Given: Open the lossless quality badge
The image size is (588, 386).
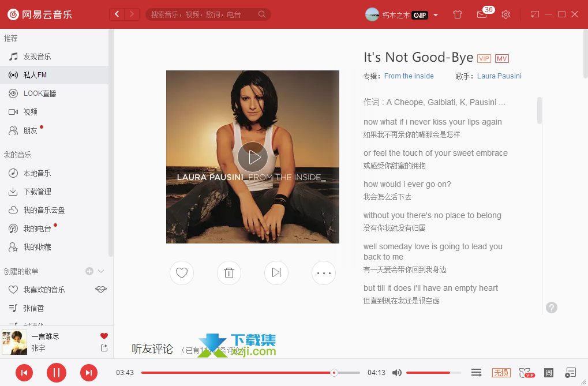Looking at the screenshot, I should point(501,373).
